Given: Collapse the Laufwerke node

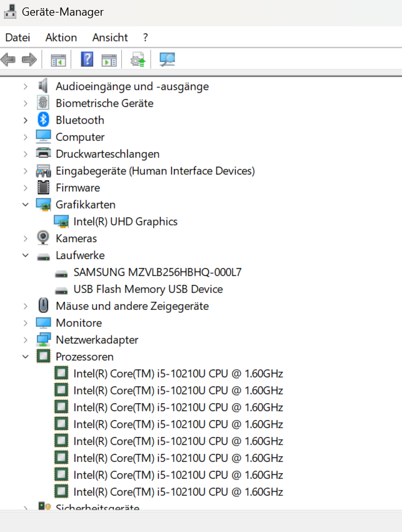Looking at the screenshot, I should [26, 255].
